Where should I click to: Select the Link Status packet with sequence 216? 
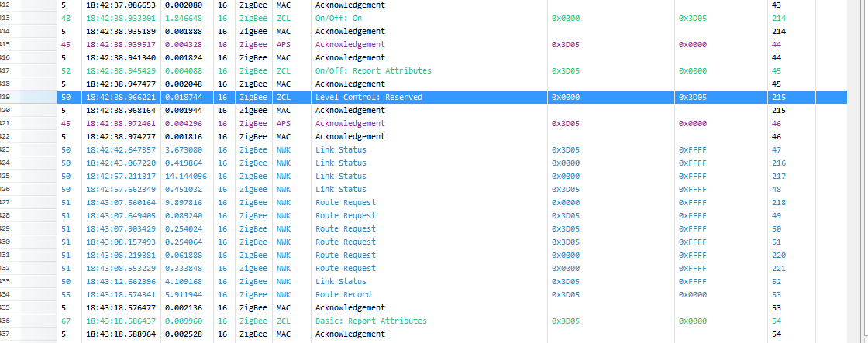[340, 163]
